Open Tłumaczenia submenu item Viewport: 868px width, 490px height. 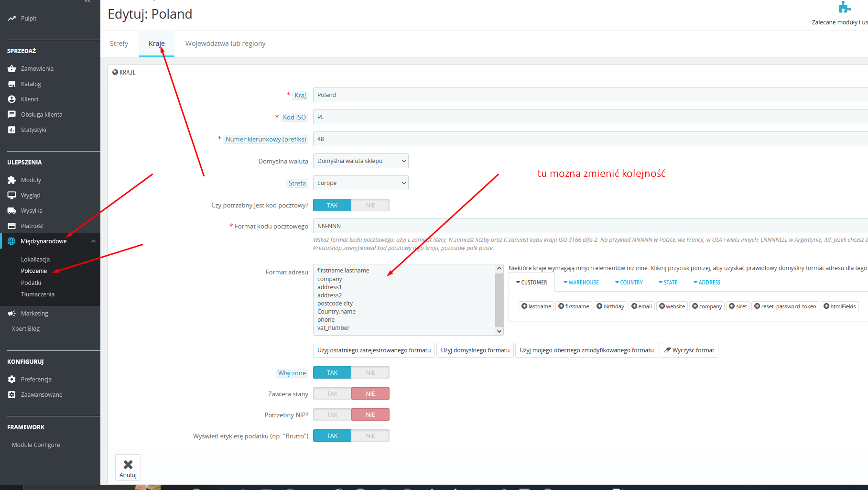(x=38, y=294)
